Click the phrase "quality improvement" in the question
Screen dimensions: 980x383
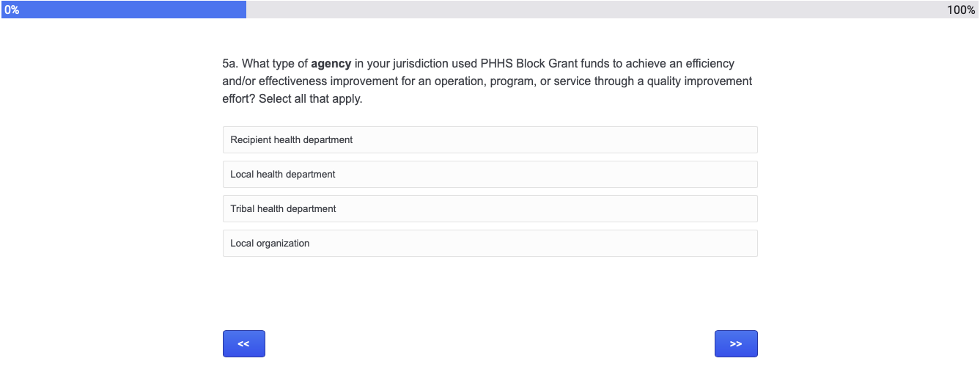pos(699,81)
